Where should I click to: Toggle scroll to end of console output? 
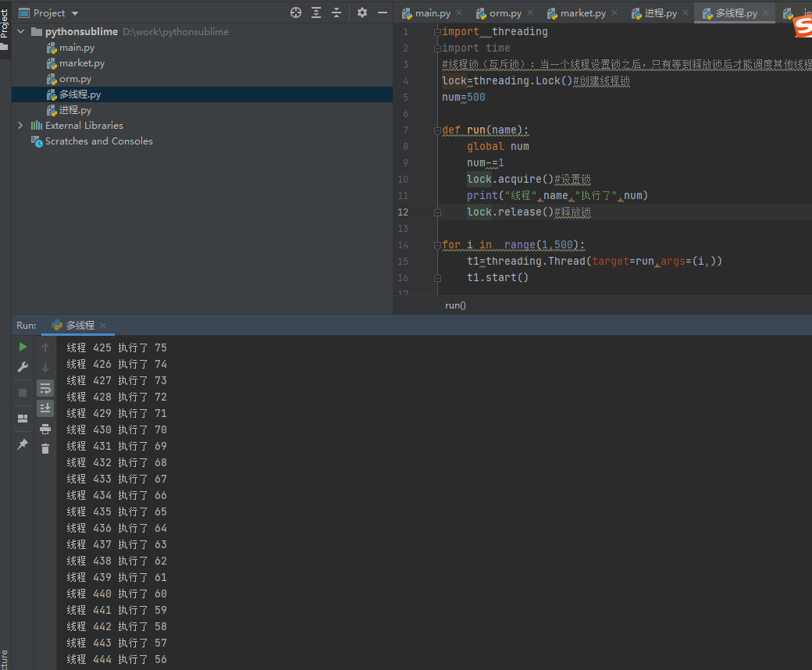pyautogui.click(x=45, y=408)
